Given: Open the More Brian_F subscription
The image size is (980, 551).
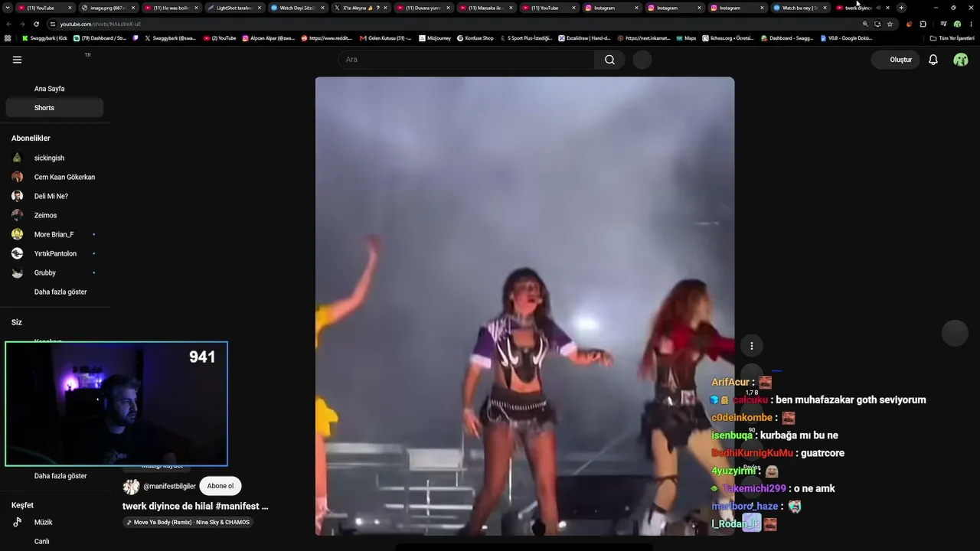Looking at the screenshot, I should pyautogui.click(x=54, y=234).
